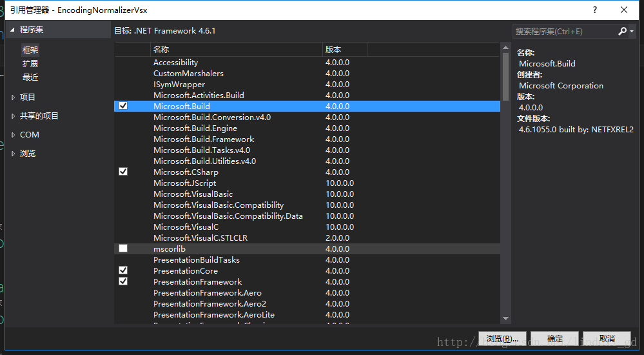This screenshot has width=644, height=355.
Task: Select the 扩展 category
Action: 30,64
